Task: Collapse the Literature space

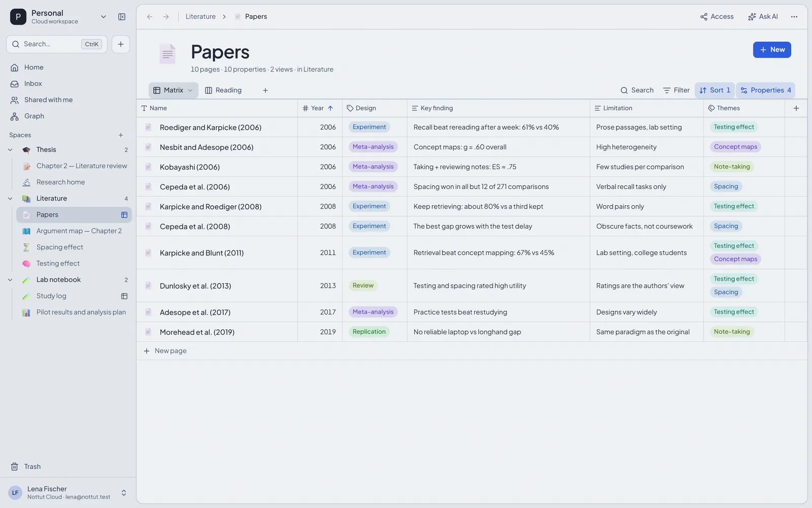Action: click(x=10, y=199)
